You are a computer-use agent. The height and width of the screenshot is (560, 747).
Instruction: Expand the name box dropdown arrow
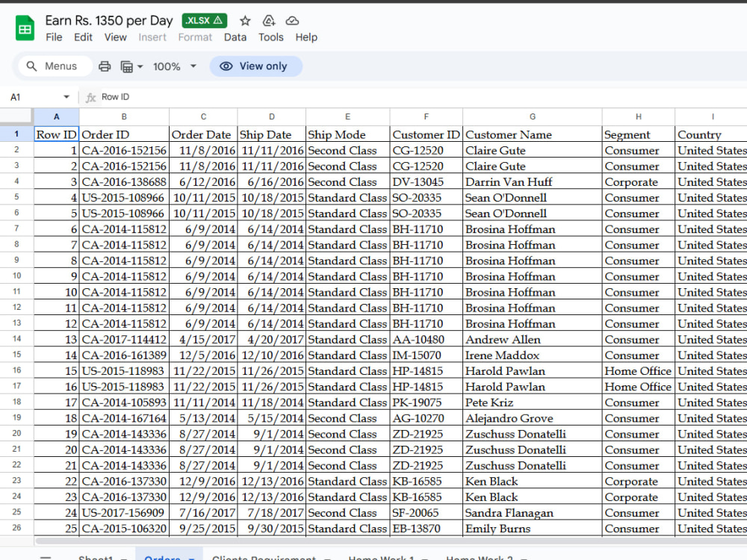coord(66,97)
